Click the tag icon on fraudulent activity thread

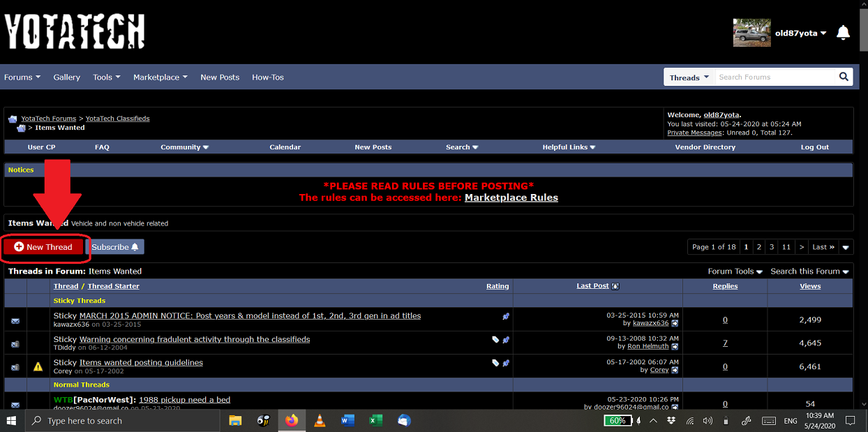[x=495, y=340]
